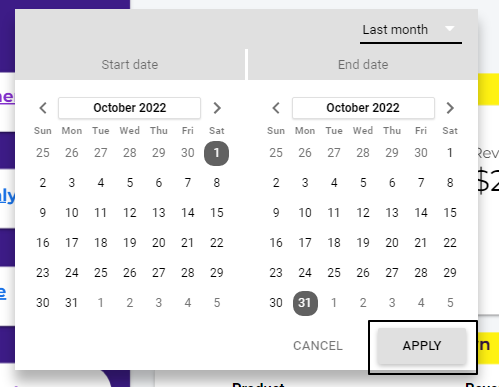Select September 25 in start calendar
This screenshot has height=387, width=499.
click(x=43, y=153)
